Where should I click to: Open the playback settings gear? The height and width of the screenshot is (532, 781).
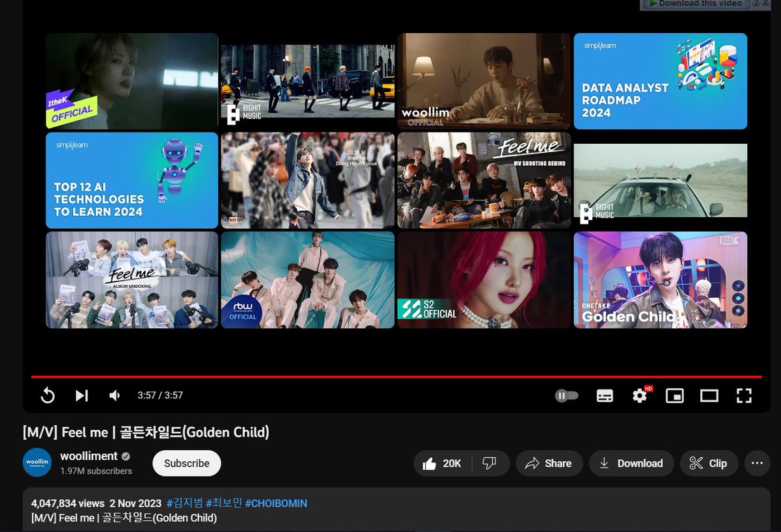pos(639,395)
